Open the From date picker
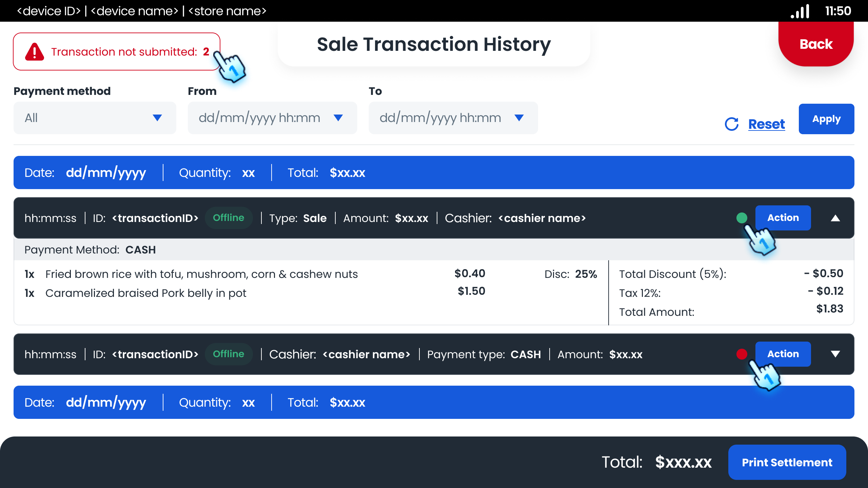 272,118
